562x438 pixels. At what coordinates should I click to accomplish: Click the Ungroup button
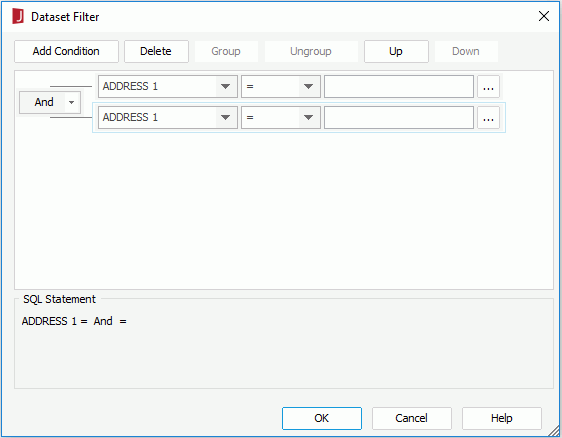(311, 51)
